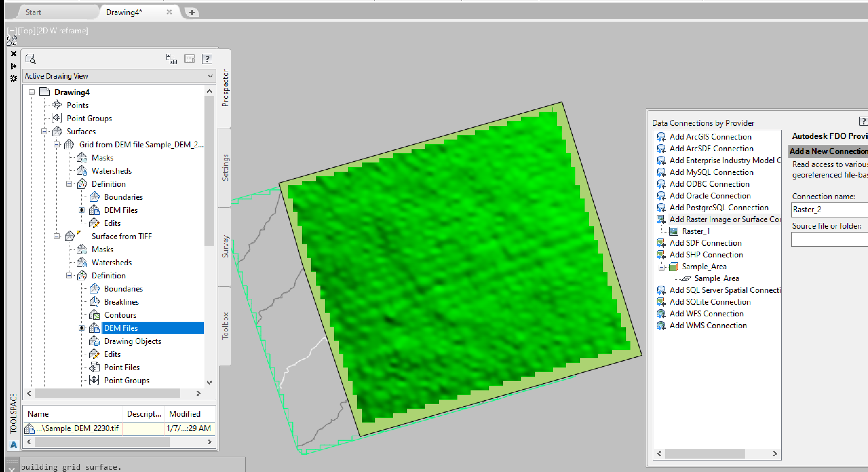
Task: Click the Name column header
Action: point(73,414)
